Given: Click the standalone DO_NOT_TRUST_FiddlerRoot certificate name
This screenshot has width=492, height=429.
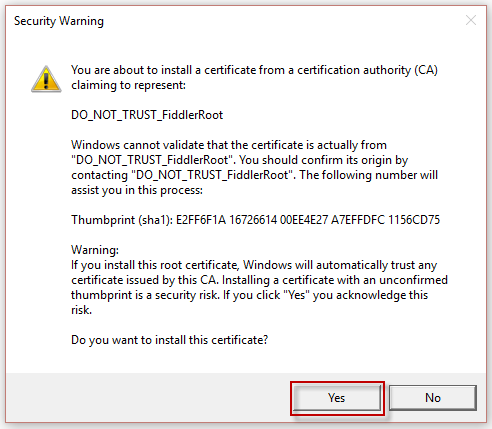Looking at the screenshot, I should [x=147, y=115].
